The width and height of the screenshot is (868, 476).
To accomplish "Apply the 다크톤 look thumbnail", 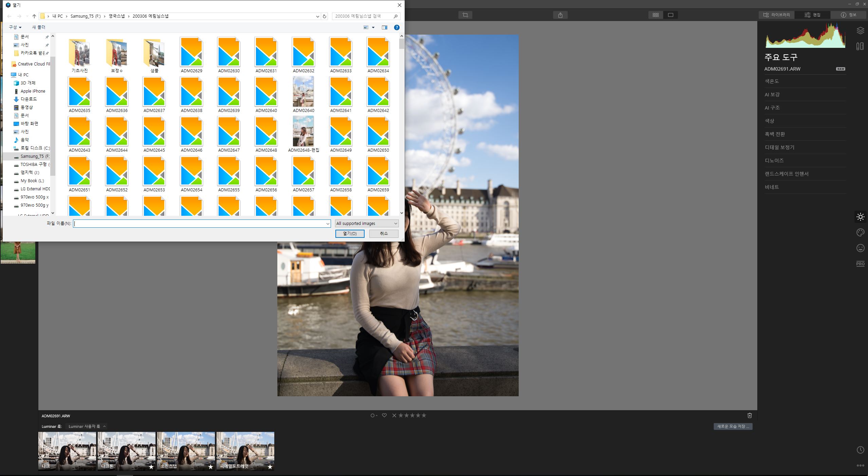I will coord(126,451).
